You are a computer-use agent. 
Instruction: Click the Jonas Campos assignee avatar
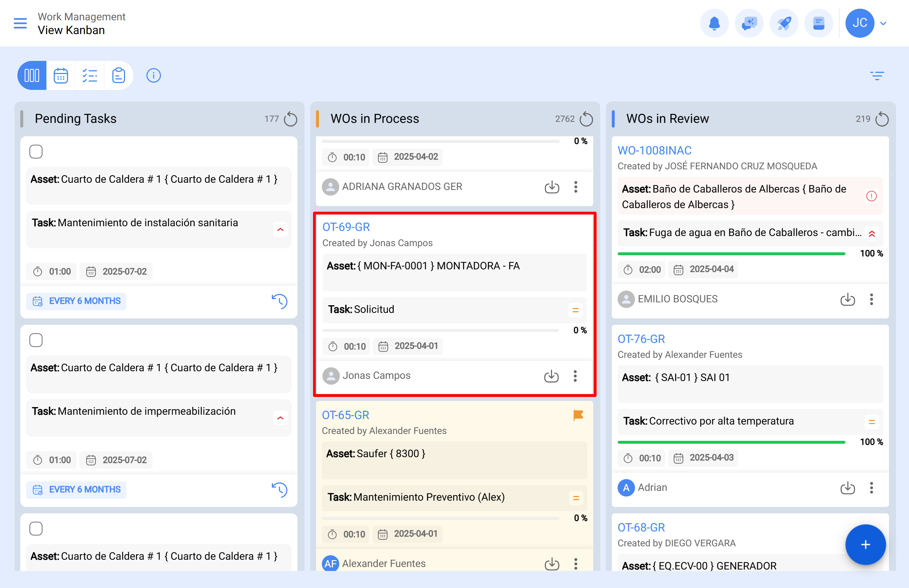(331, 376)
